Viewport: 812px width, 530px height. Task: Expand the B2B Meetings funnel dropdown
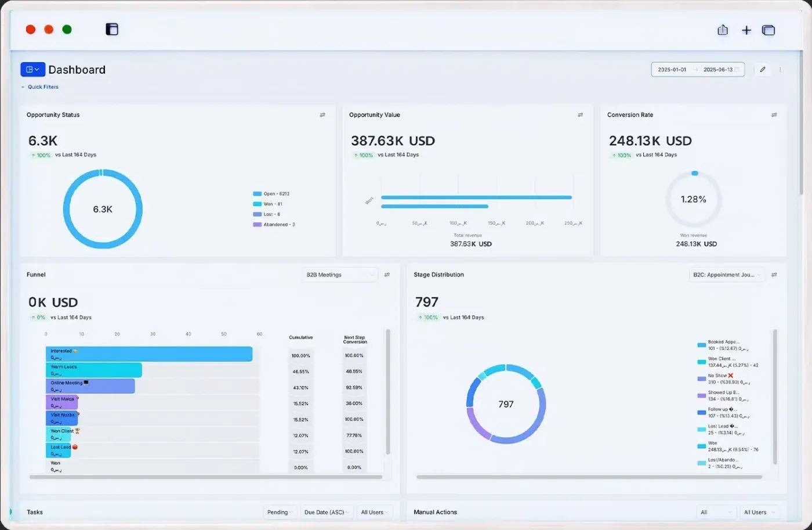pos(341,275)
